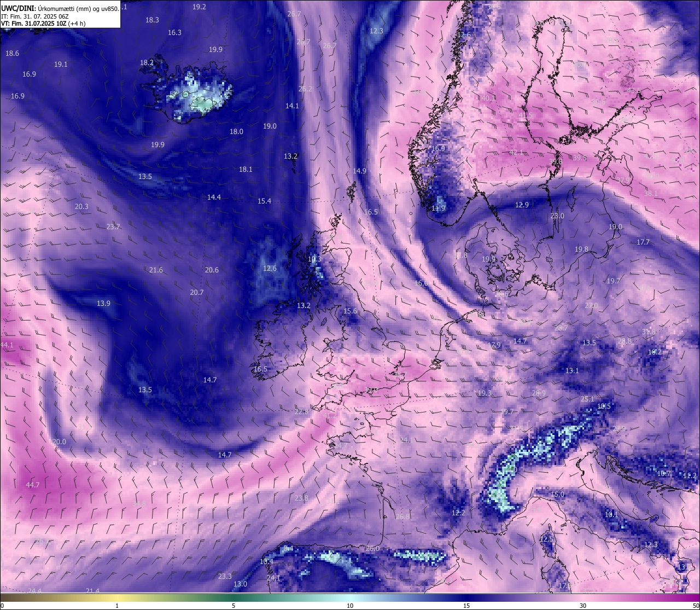The width and height of the screenshot is (700, 610).
Task: Select the 26.8 value label
Action: (402, 516)
